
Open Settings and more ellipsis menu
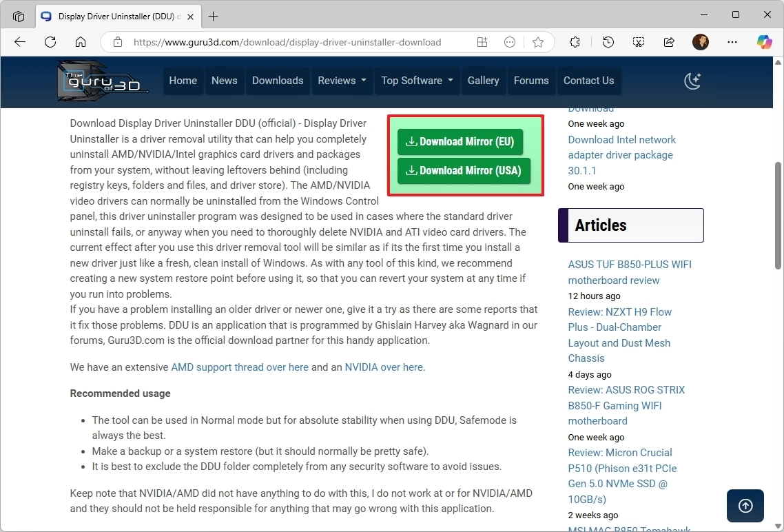pos(732,42)
